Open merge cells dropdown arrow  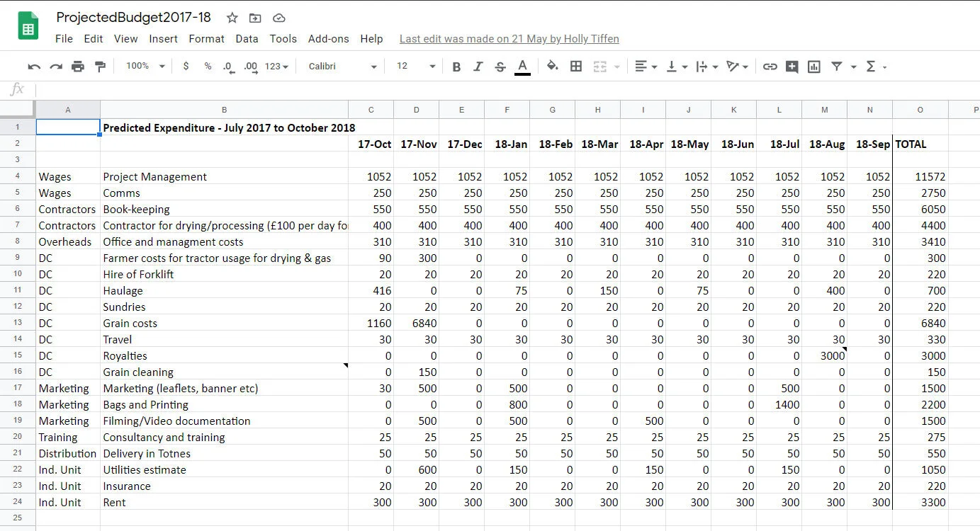(616, 67)
